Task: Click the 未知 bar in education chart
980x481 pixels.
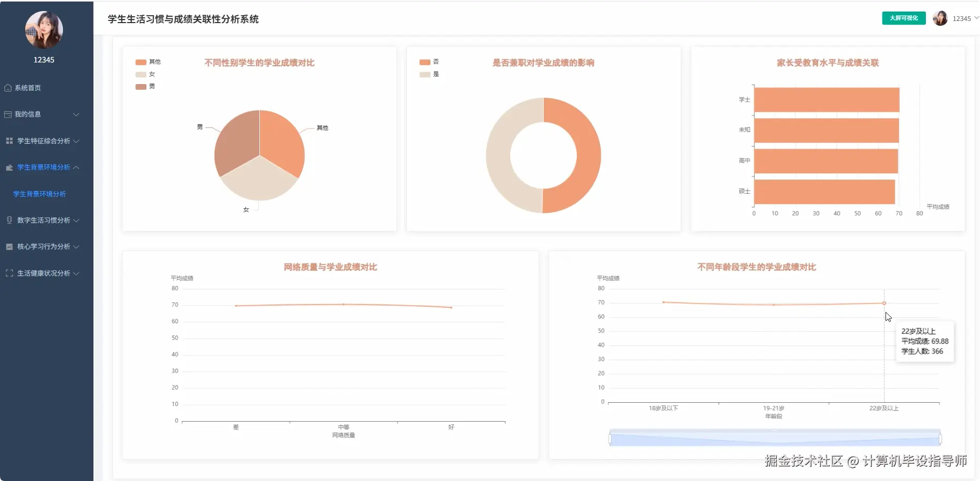Action: 826,130
